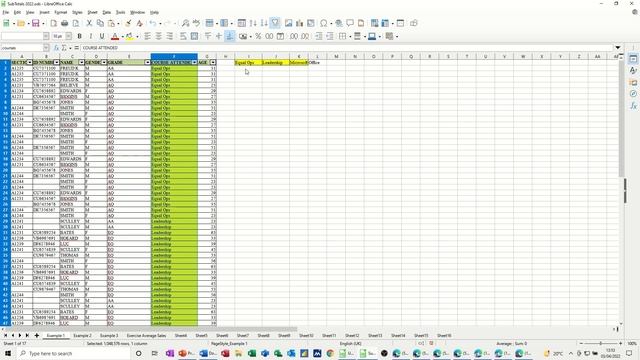
Task: Open the File menu
Action: pyautogui.click(x=6, y=13)
